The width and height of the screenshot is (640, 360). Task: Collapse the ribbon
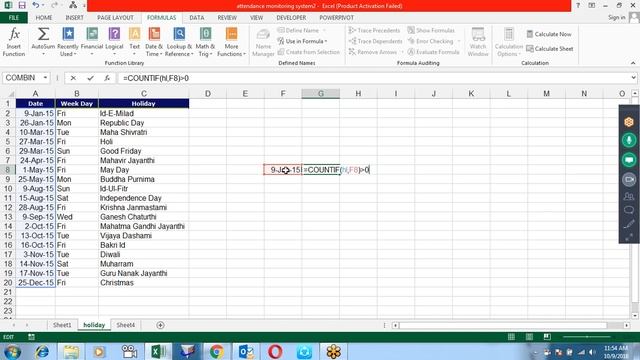633,63
